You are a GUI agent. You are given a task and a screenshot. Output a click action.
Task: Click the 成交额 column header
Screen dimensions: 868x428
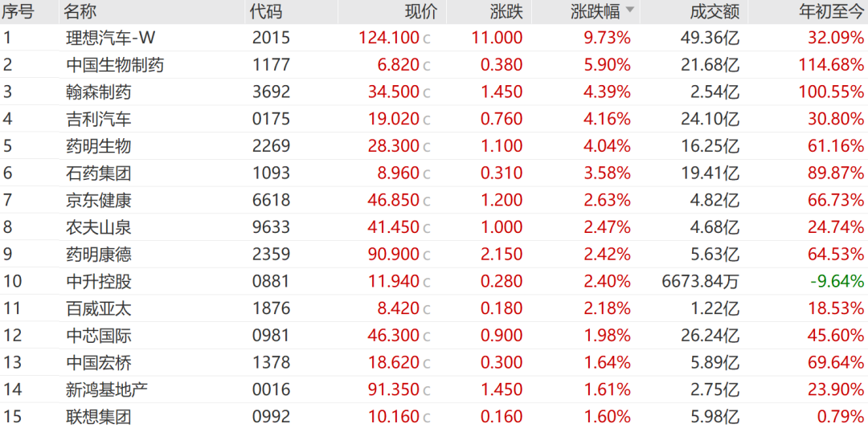(x=714, y=10)
